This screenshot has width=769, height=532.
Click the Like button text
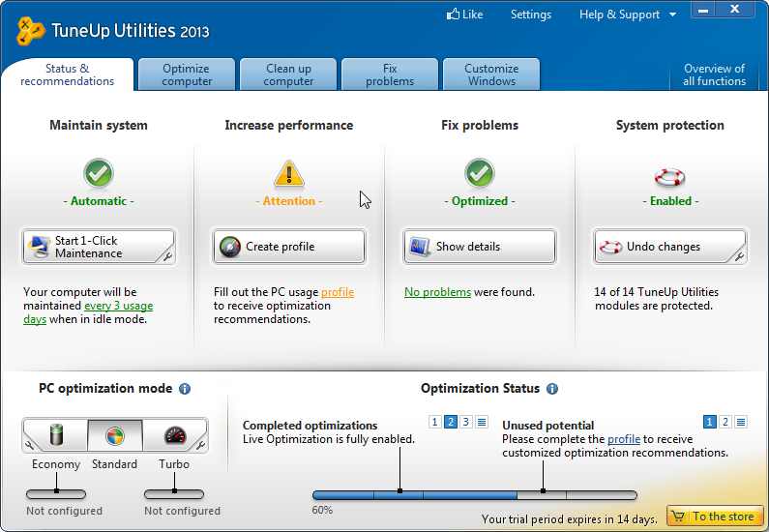[x=473, y=15]
